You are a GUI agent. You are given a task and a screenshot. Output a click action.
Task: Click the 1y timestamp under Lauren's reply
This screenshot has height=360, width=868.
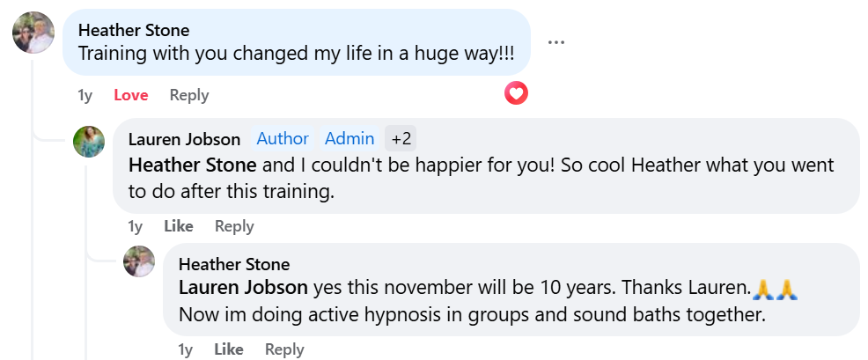[136, 226]
